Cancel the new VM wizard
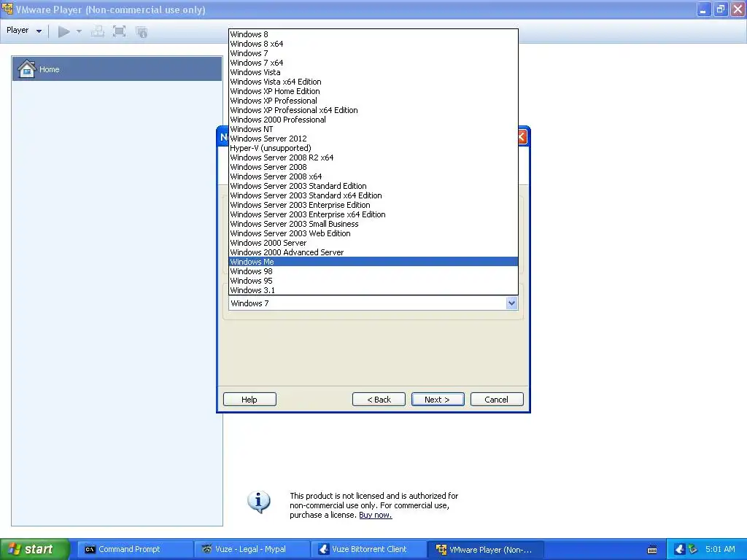This screenshot has height=560, width=747. [497, 400]
